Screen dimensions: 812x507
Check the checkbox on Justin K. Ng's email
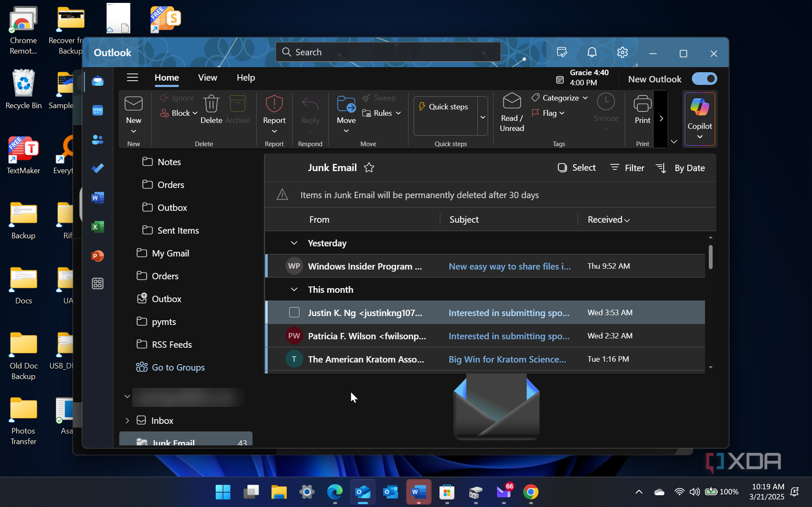294,312
